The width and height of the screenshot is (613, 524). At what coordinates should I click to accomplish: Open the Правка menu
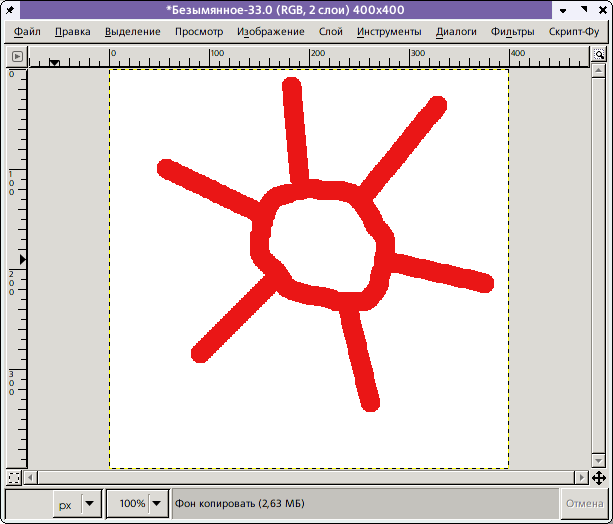pos(72,31)
